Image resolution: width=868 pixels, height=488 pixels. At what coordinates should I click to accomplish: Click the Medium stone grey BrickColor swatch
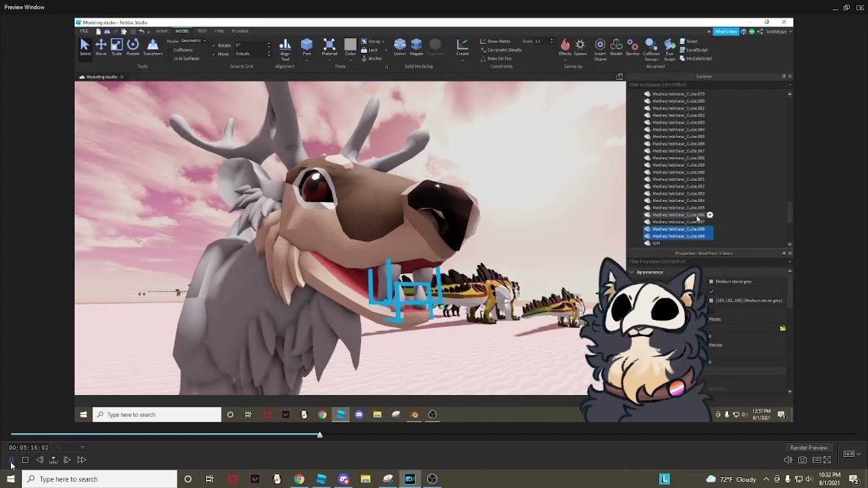point(711,281)
